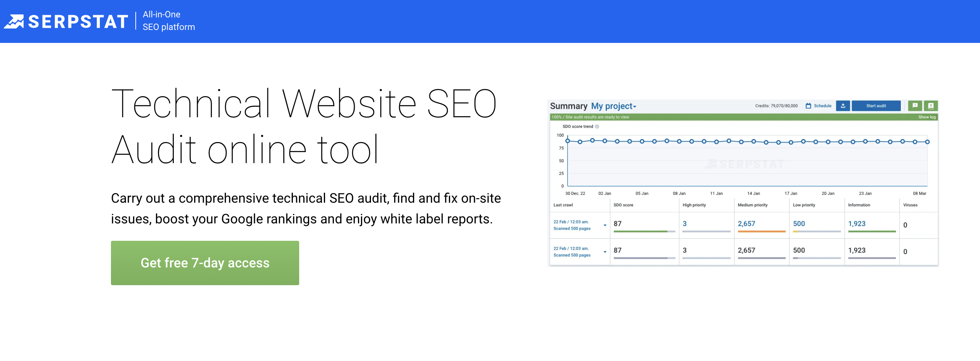Expand the second 22 Feb crawl row arrow
980x361 pixels.
pos(605,252)
